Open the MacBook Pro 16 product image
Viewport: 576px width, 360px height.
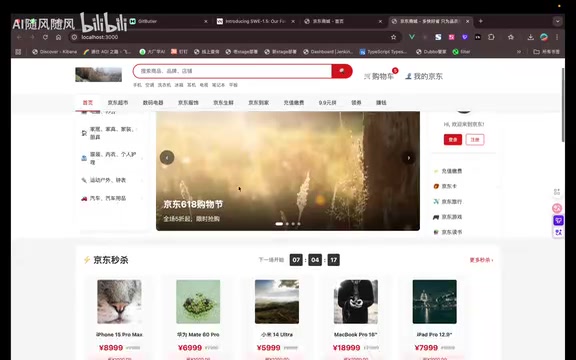tap(356, 302)
